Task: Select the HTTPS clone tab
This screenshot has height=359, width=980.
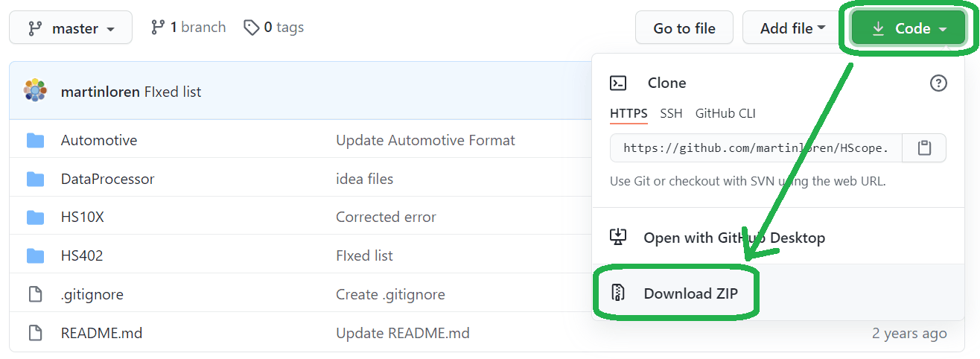Action: click(x=629, y=113)
